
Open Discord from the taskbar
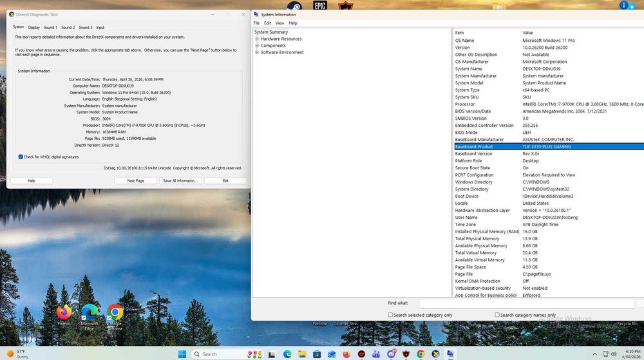(392, 354)
